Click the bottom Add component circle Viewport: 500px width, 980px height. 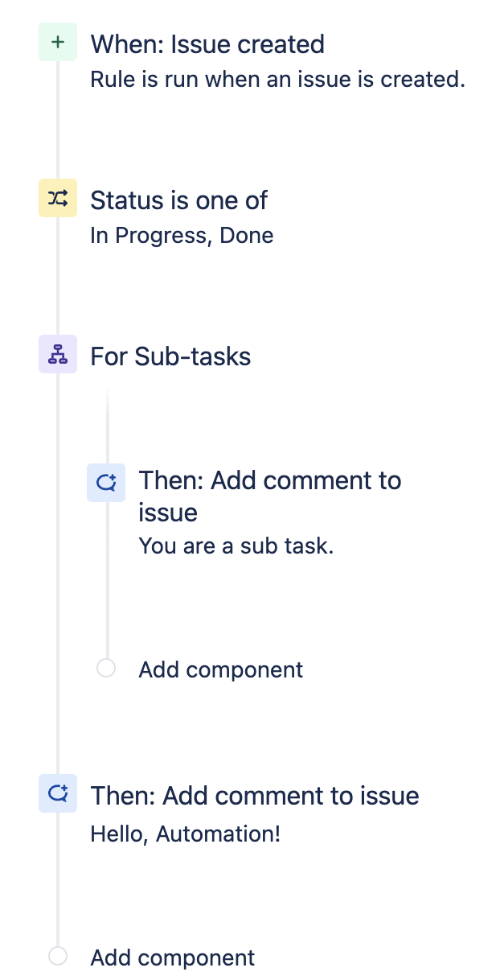click(x=58, y=956)
